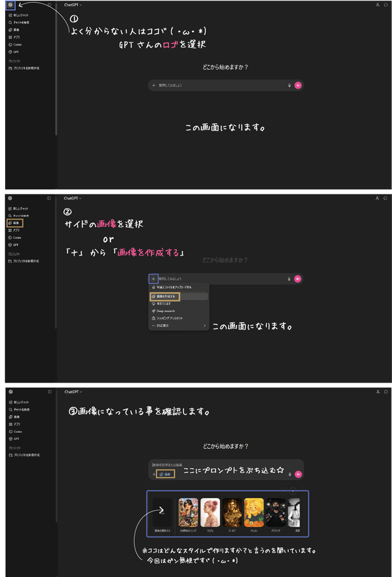Toggle the orange-outlined 画像 chip in the prompt box

point(166,474)
